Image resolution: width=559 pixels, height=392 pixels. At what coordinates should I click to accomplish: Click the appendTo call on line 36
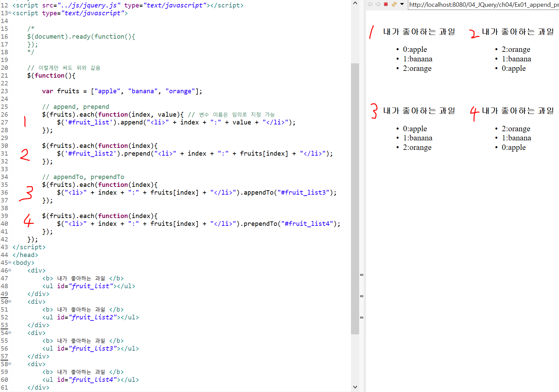click(290, 193)
